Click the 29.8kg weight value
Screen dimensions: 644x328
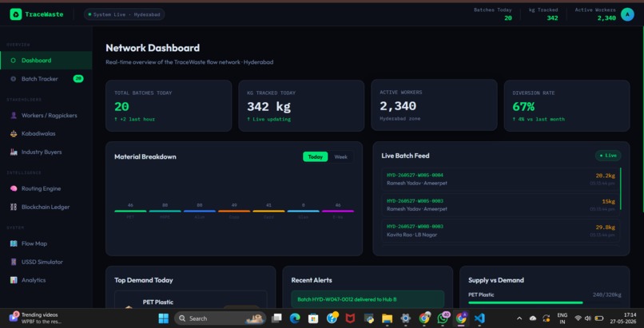pyautogui.click(x=606, y=227)
